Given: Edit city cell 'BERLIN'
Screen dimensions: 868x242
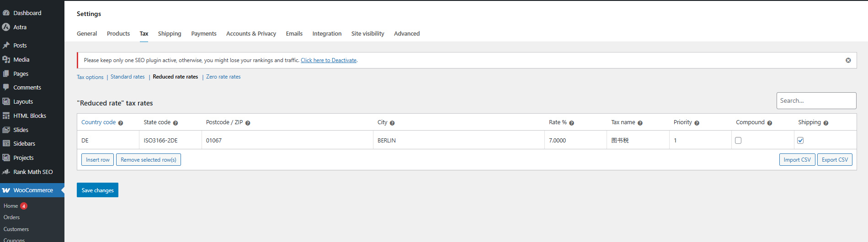Looking at the screenshot, I should (x=459, y=140).
